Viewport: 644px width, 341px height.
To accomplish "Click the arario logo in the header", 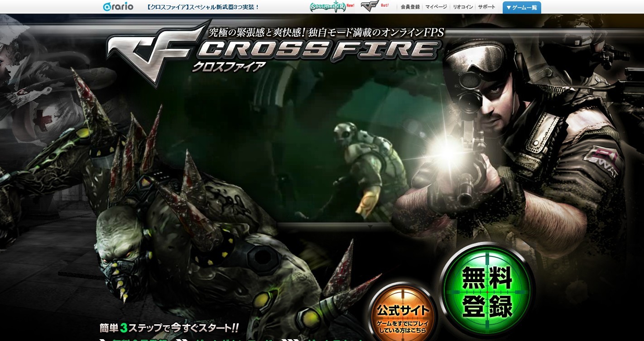I will click(118, 7).
